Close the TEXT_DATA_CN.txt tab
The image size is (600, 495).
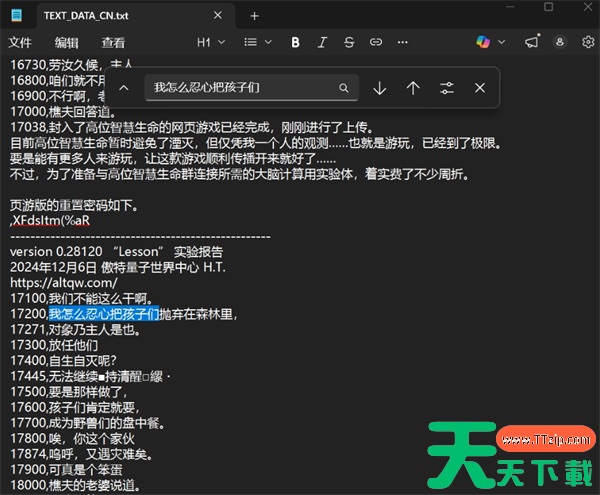click(218, 15)
